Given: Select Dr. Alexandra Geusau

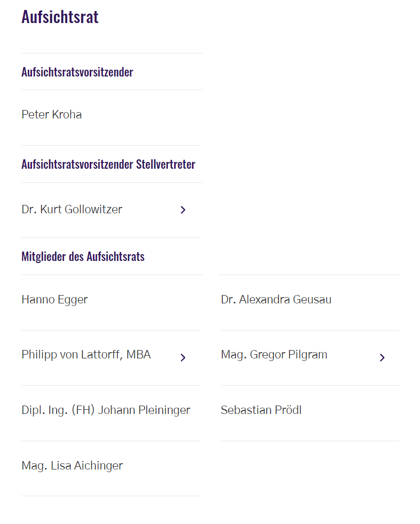Looking at the screenshot, I should coord(276,299).
